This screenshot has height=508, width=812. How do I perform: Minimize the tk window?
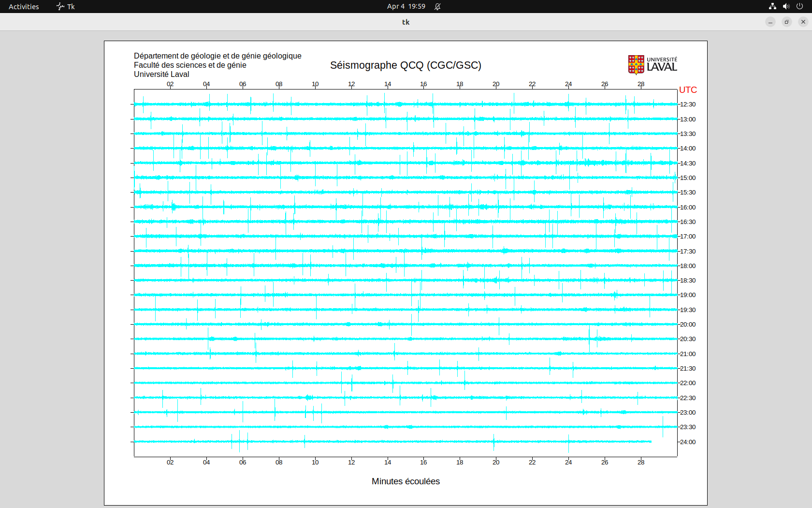pos(770,22)
